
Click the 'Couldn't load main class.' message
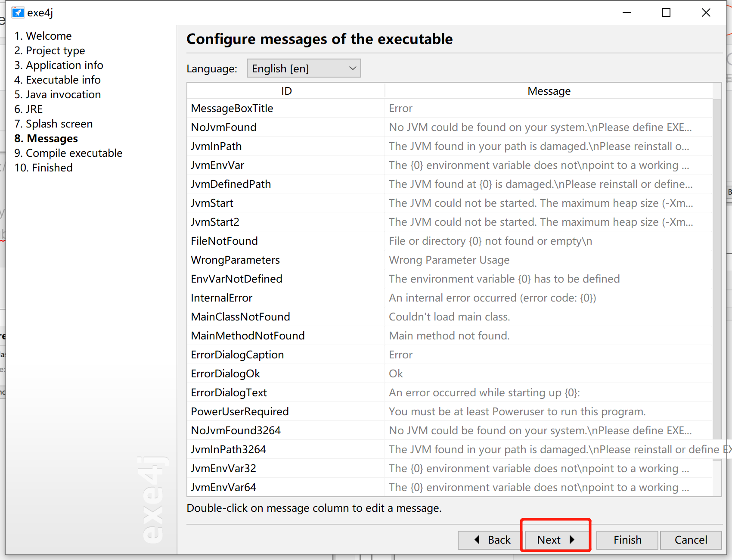[x=549, y=317]
